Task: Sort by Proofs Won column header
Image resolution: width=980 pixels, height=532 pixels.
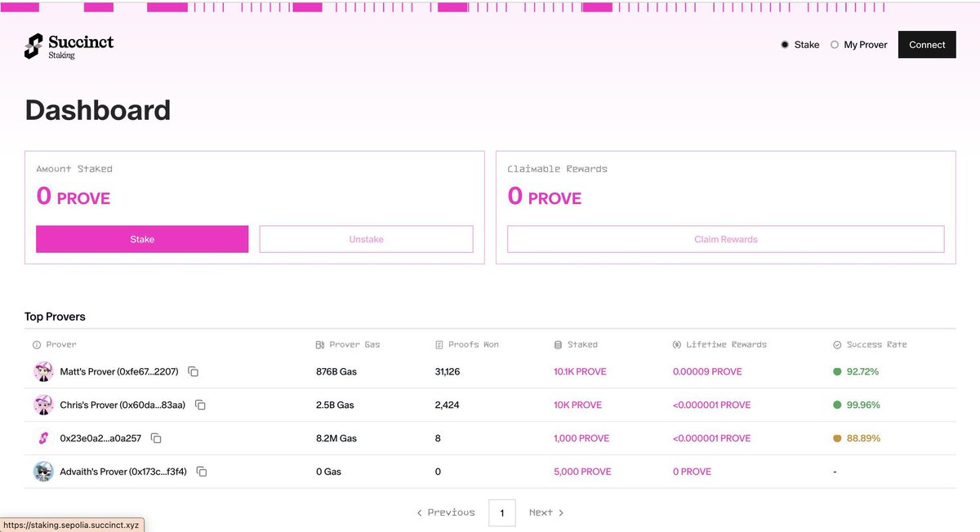Action: click(x=467, y=345)
